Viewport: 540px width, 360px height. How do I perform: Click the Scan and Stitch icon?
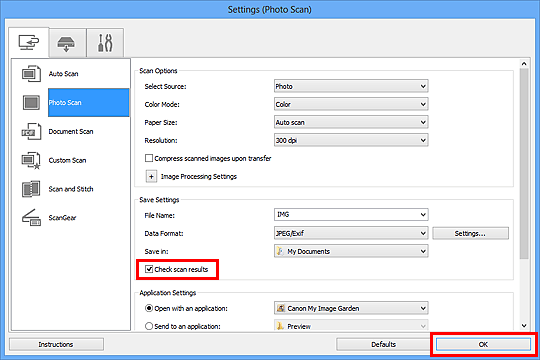pos(31,189)
